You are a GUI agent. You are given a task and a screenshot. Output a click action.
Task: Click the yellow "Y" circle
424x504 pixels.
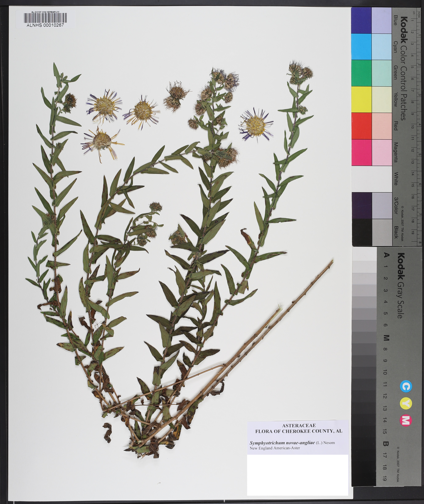pos(406,403)
